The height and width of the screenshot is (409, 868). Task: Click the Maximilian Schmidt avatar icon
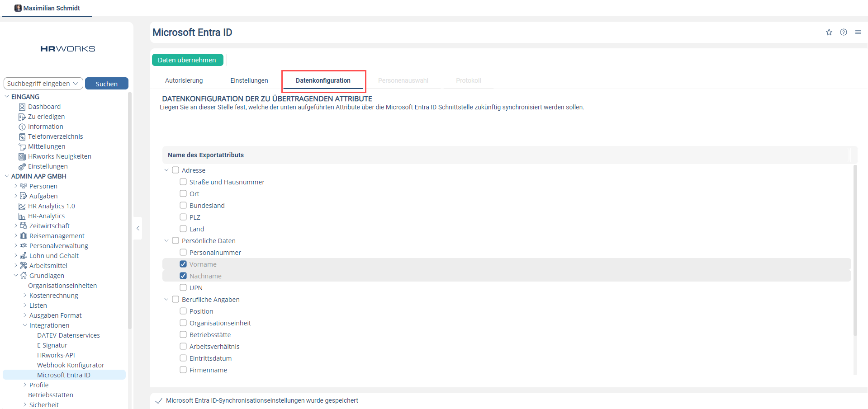18,8
